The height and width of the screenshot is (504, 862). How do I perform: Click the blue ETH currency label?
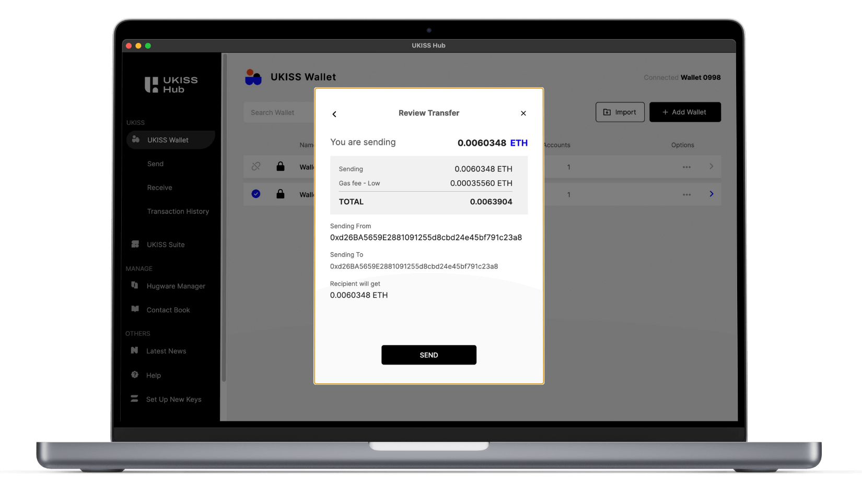pos(519,143)
